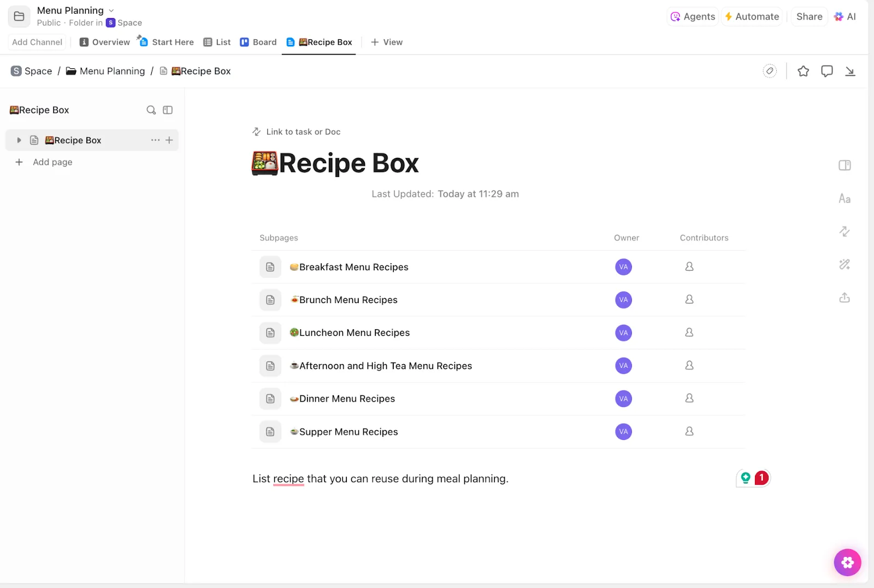The height and width of the screenshot is (588, 874).
Task: Click the pink floating action button
Action: [847, 562]
